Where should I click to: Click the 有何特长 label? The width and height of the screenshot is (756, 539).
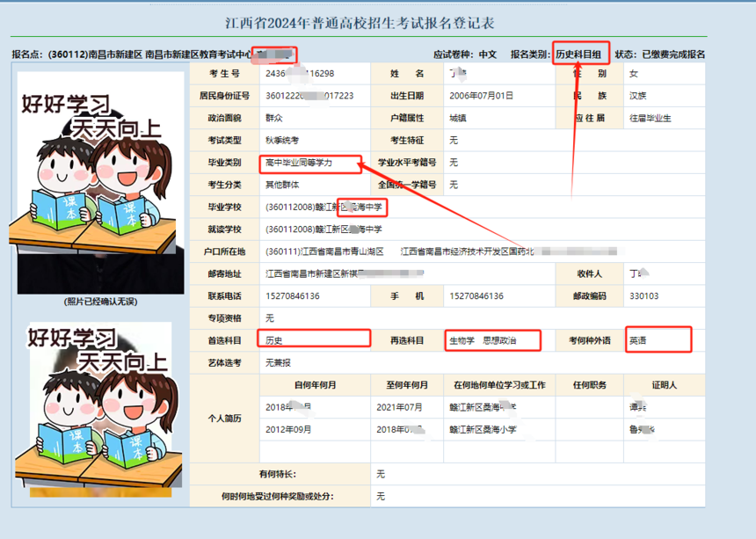[277, 474]
